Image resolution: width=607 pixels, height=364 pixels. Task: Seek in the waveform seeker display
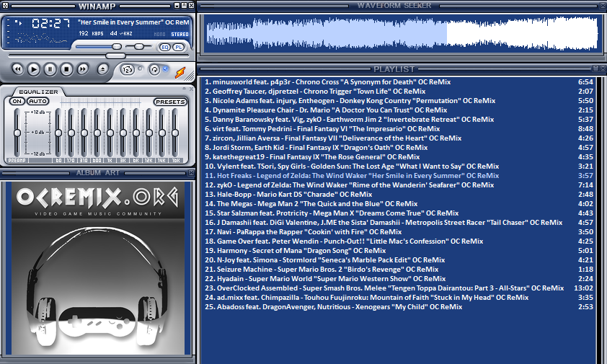pyautogui.click(x=402, y=33)
